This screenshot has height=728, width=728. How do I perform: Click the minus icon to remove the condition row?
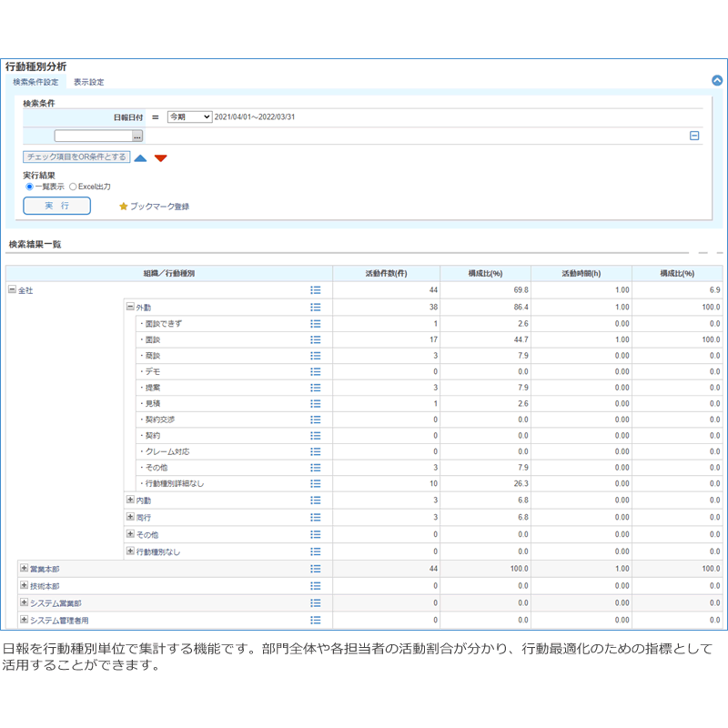694,136
